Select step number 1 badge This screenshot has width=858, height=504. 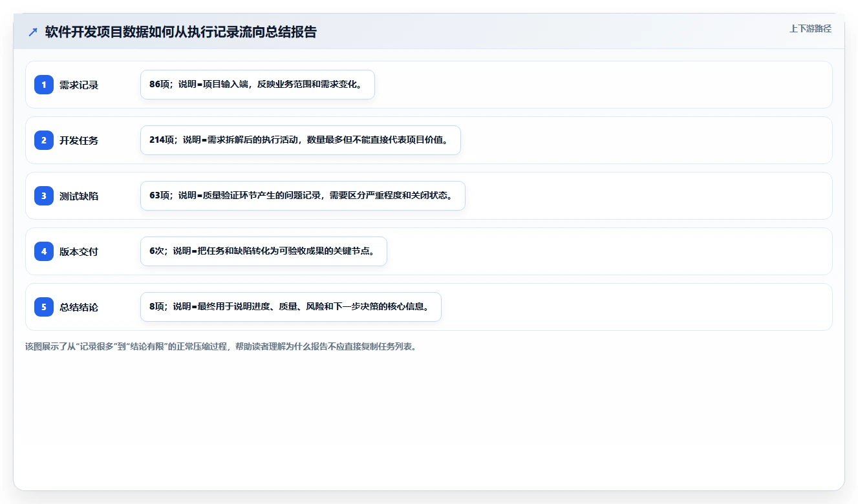click(44, 85)
